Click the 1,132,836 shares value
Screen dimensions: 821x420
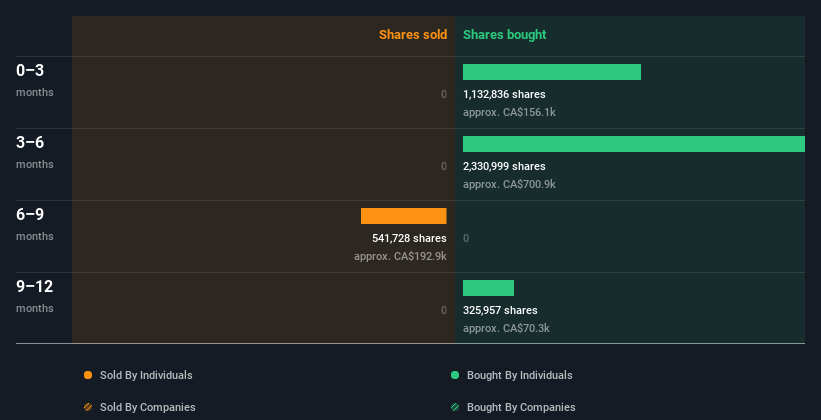pos(504,94)
